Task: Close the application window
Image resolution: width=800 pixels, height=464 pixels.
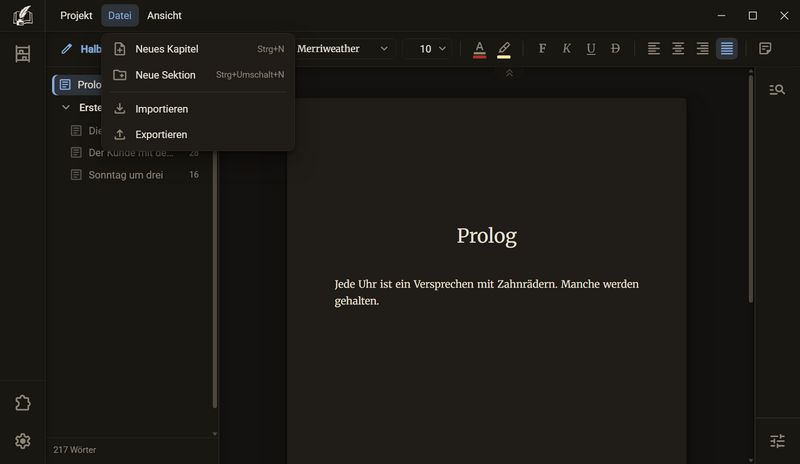Action: 784,16
